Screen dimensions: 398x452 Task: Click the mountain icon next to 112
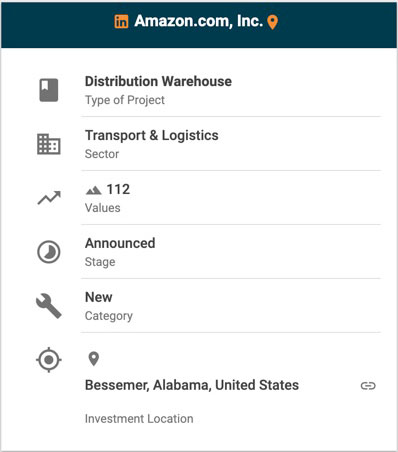[x=93, y=190]
